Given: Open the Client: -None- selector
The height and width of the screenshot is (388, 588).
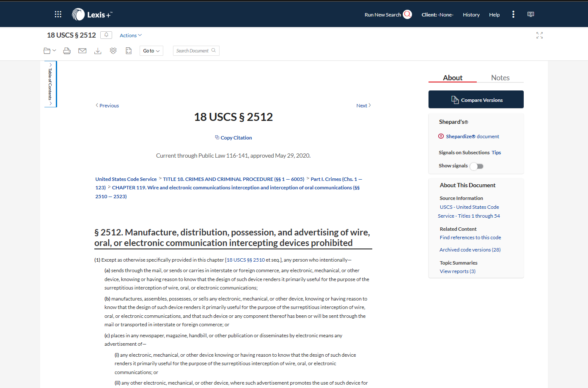Looking at the screenshot, I should point(437,15).
